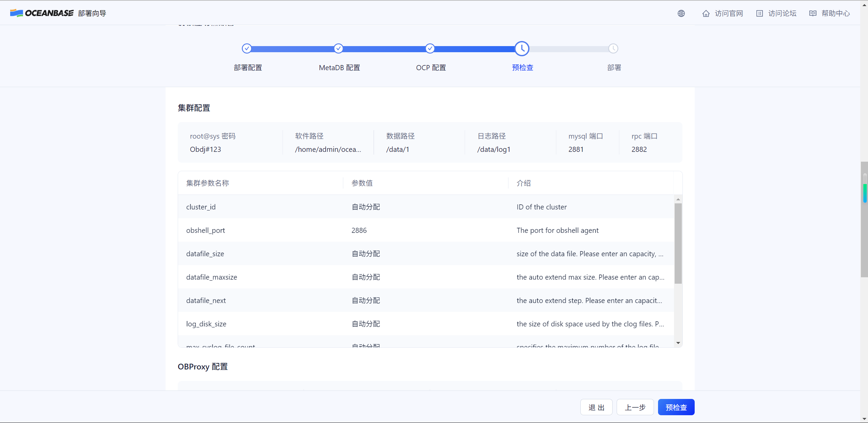Click the 'ID of the cluster' description
Viewport: 868px width, 423px height.
542,207
